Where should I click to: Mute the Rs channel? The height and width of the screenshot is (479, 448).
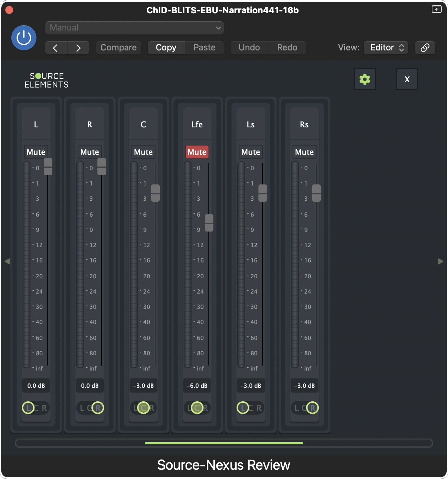pyautogui.click(x=305, y=152)
